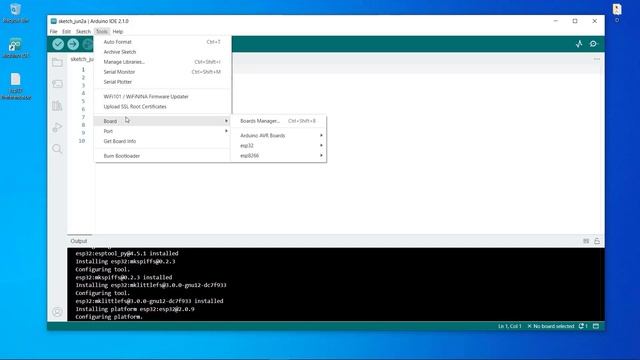Open the Sketch menu
The width and height of the screenshot is (640, 360).
click(83, 31)
